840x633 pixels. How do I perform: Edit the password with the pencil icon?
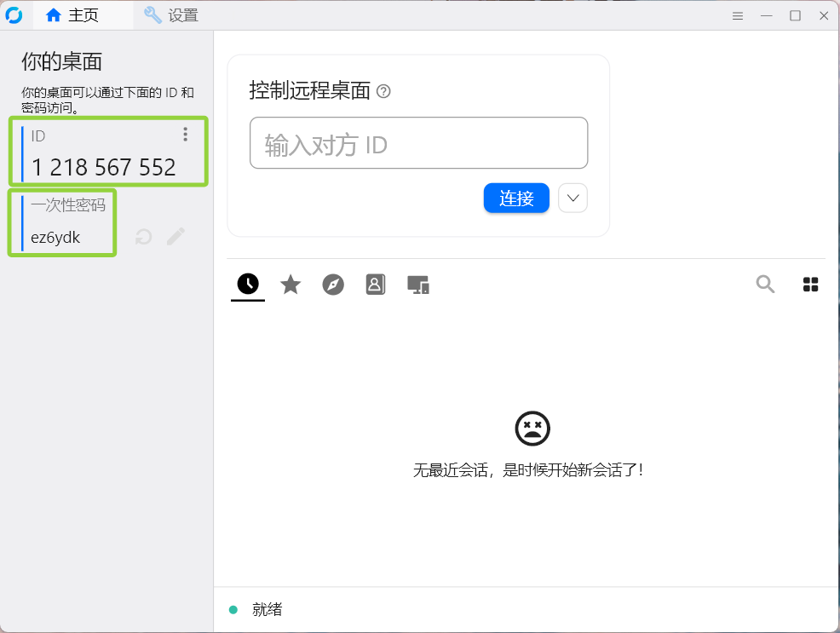pos(175,237)
